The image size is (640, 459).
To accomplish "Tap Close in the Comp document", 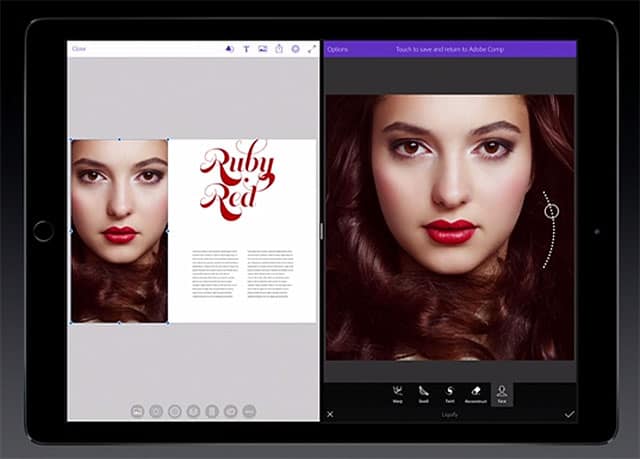I will coord(79,48).
